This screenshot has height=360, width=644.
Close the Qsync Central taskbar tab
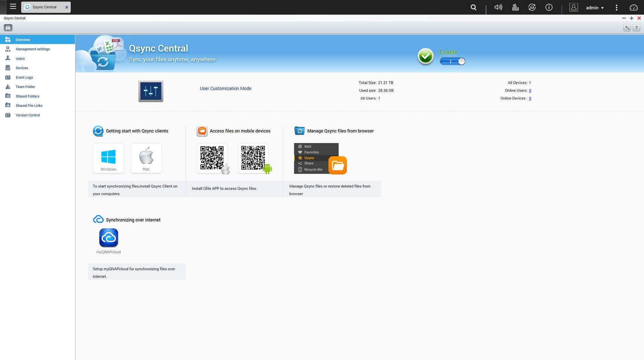tap(67, 7)
